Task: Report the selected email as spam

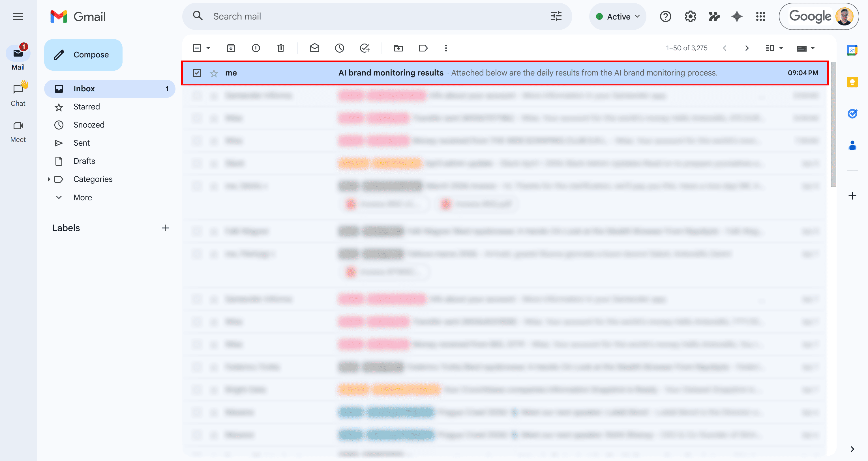Action: 256,48
